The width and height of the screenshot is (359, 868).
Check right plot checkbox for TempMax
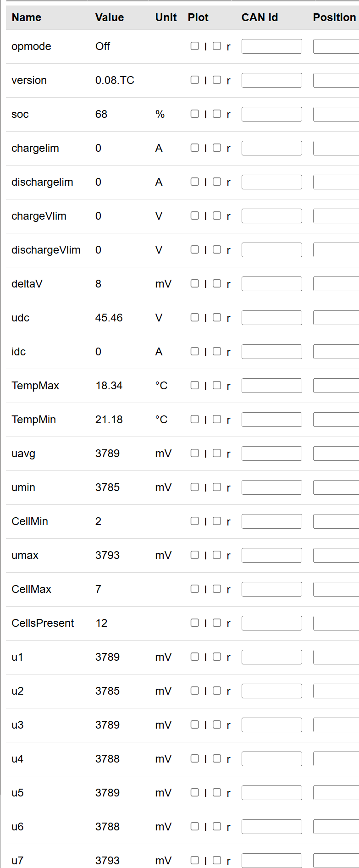coord(217,385)
